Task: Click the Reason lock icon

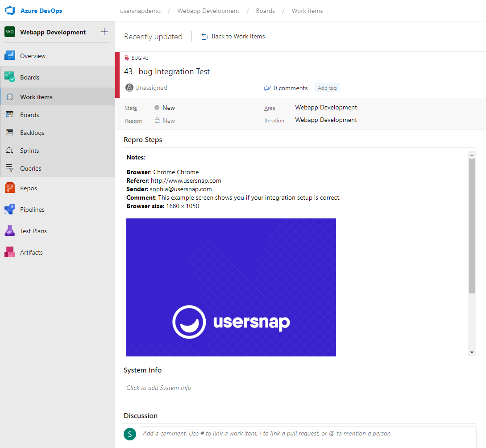Action: pos(157,120)
